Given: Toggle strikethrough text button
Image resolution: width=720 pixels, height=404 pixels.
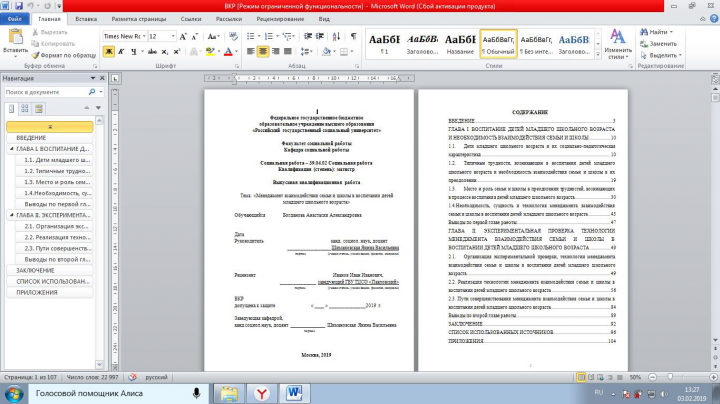Looking at the screenshot, I should point(152,51).
